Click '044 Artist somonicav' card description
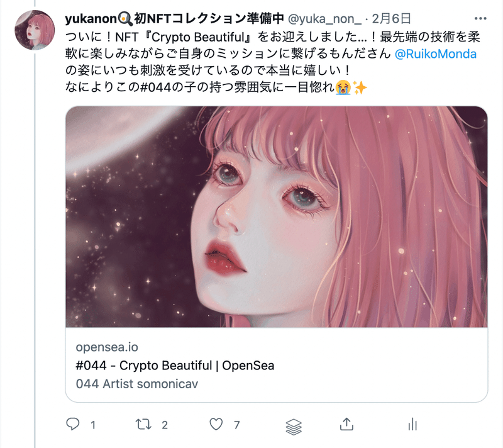The image size is (503, 448). 137,384
